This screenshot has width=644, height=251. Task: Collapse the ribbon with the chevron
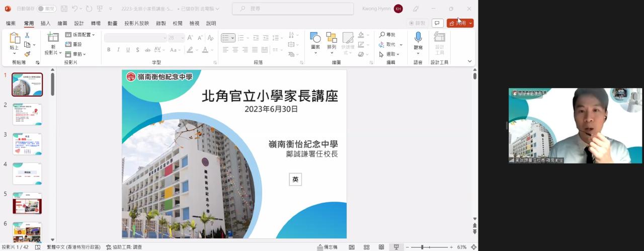[470, 61]
